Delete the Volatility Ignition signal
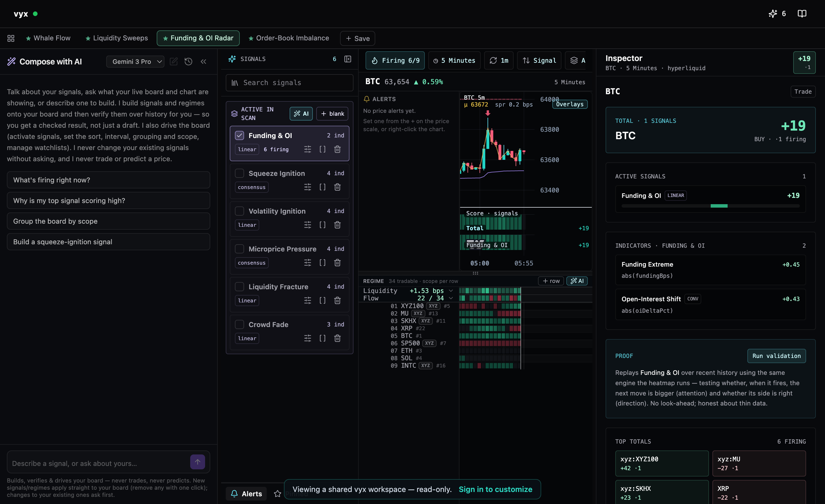825x504 pixels. point(337,225)
